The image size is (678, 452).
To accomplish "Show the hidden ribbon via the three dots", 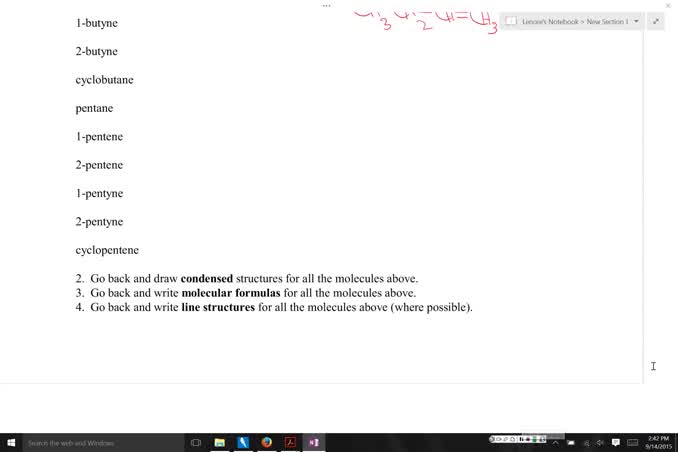I will click(x=326, y=6).
